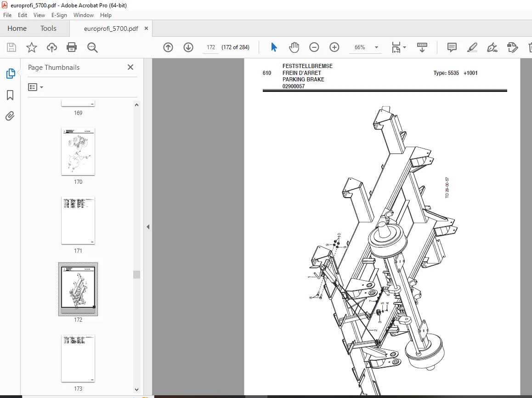This screenshot has width=532, height=398.
Task: Click the Fit page width tool
Action: pos(396,47)
